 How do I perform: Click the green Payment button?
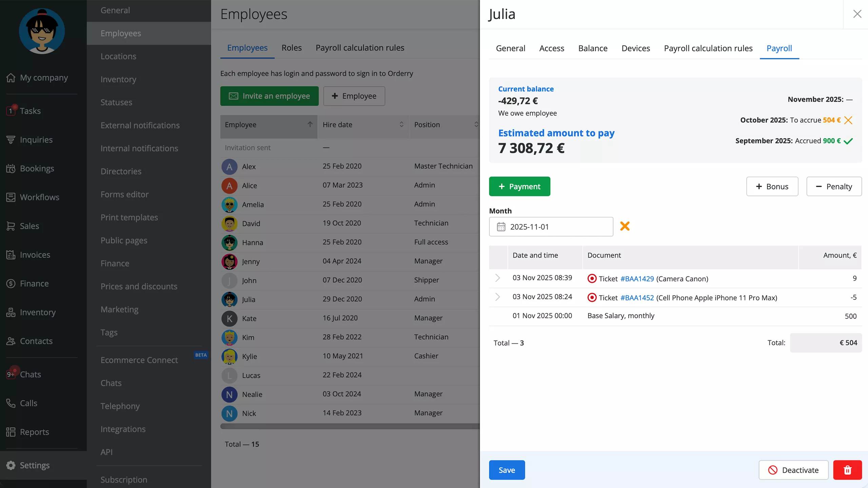click(x=519, y=186)
